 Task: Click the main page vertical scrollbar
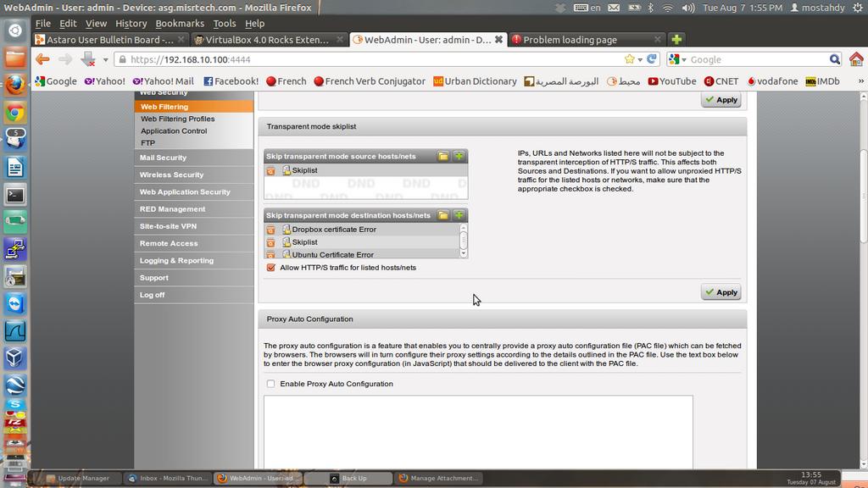tap(863, 197)
